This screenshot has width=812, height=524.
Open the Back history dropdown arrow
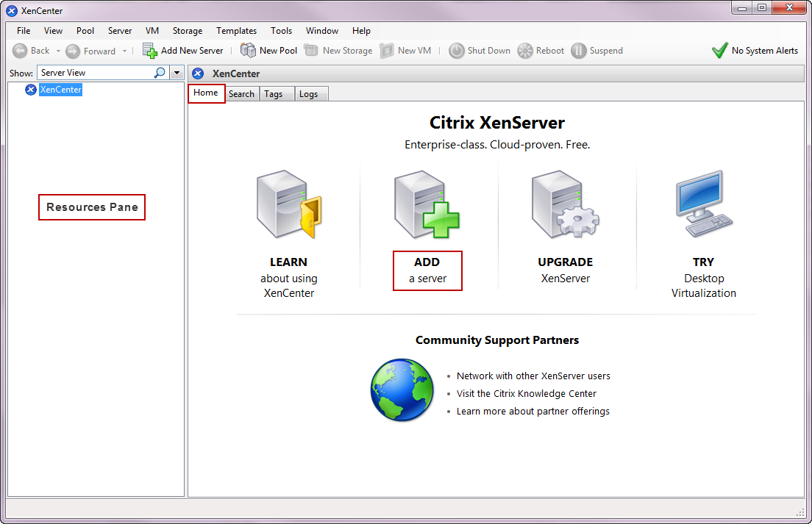pyautogui.click(x=58, y=51)
